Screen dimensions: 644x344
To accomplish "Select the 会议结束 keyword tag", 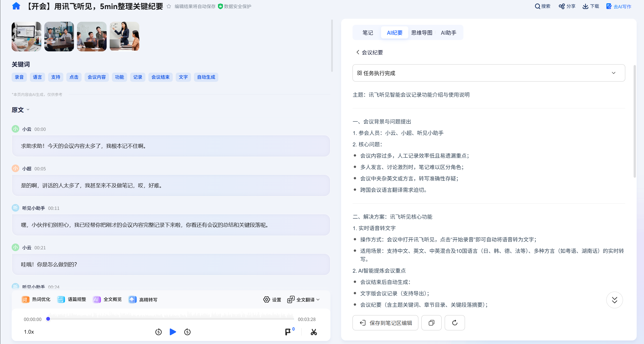I will click(161, 77).
